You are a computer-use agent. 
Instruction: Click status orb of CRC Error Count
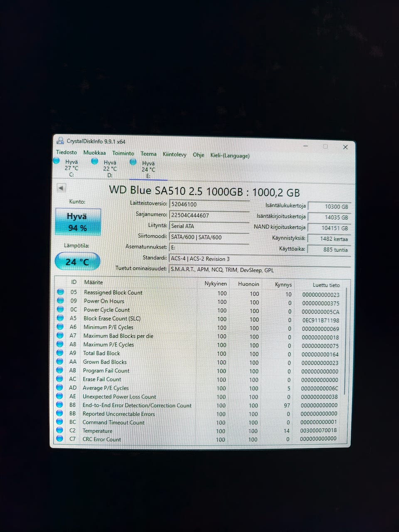click(60, 439)
